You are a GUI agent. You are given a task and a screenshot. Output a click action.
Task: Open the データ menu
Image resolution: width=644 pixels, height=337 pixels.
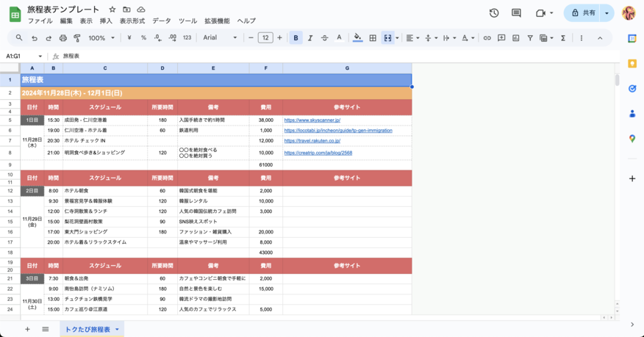coord(161,21)
